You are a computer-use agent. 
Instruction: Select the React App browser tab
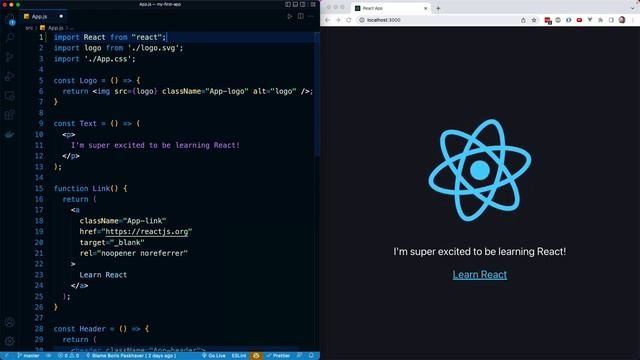click(x=391, y=8)
